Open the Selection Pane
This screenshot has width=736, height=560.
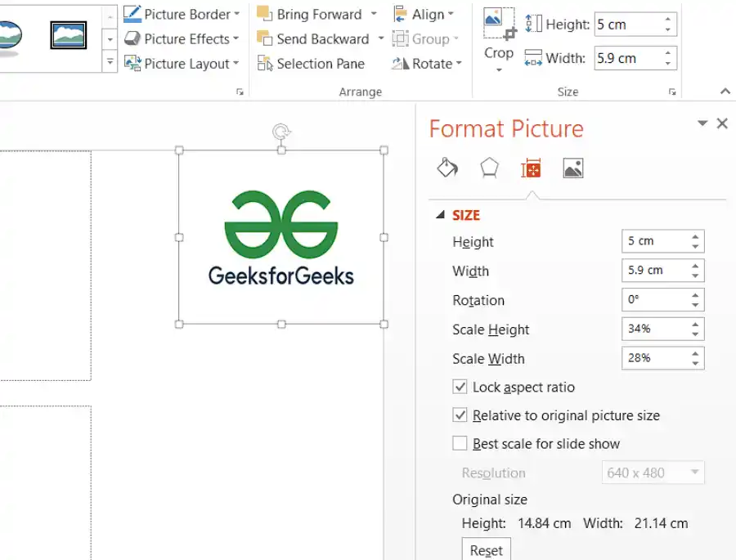311,63
